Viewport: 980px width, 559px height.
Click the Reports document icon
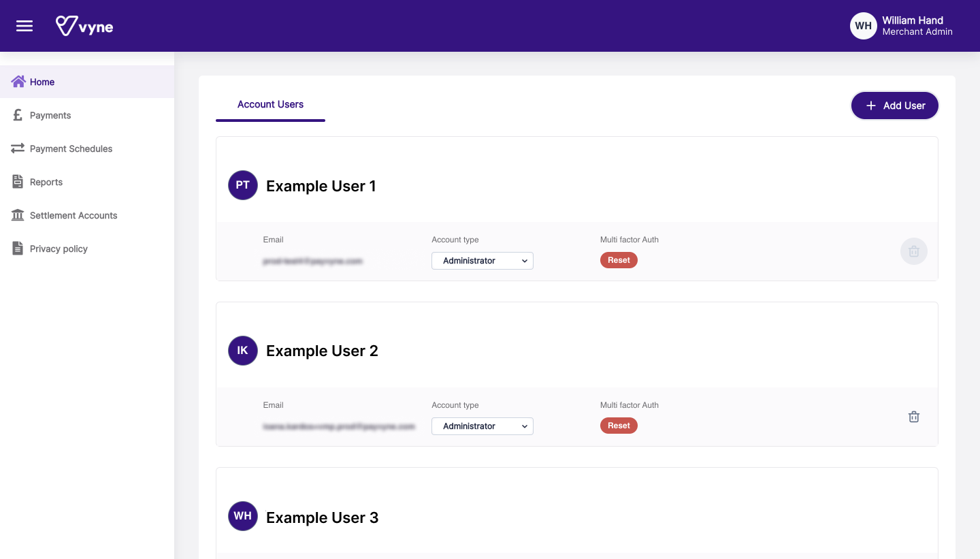[18, 182]
